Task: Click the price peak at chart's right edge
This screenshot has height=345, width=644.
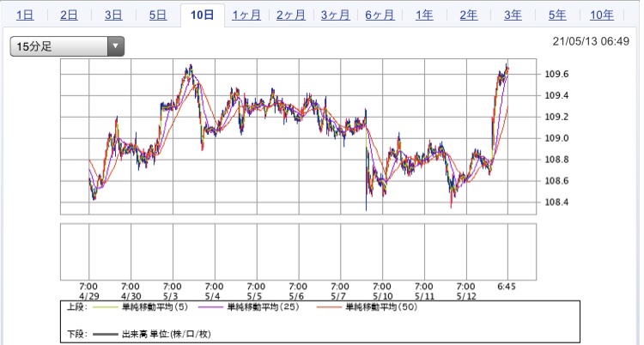Action: pyautogui.click(x=507, y=67)
